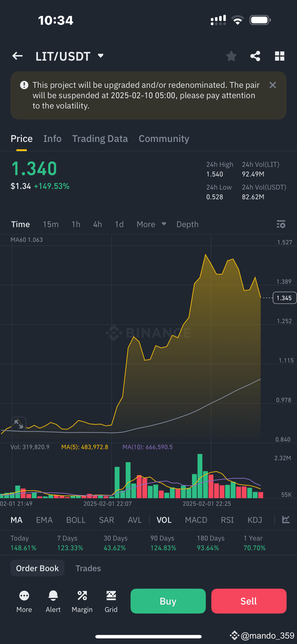Tap the 180 Days 93.64% performance value
The image size is (297, 644).
[x=208, y=548]
